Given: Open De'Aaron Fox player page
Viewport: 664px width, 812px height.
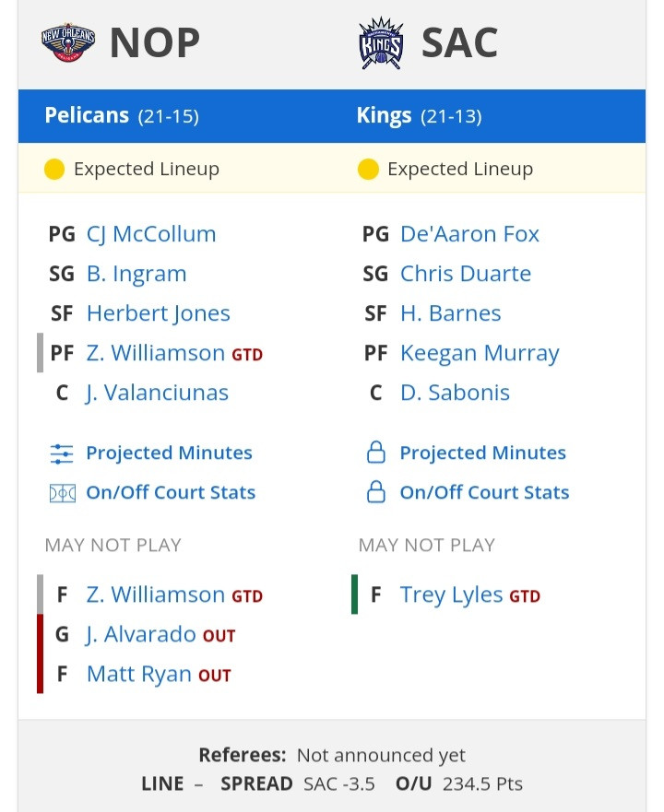Looking at the screenshot, I should pos(469,234).
